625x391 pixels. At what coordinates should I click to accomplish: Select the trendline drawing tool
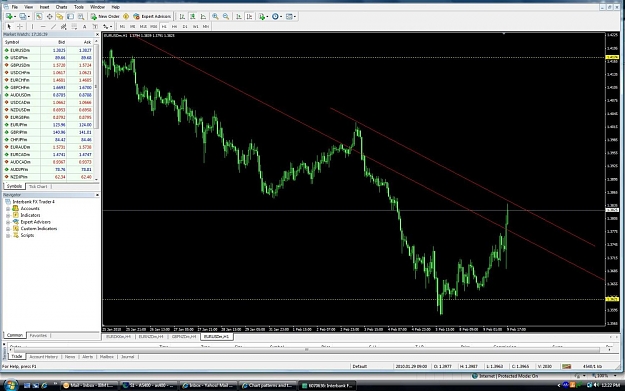click(53, 26)
